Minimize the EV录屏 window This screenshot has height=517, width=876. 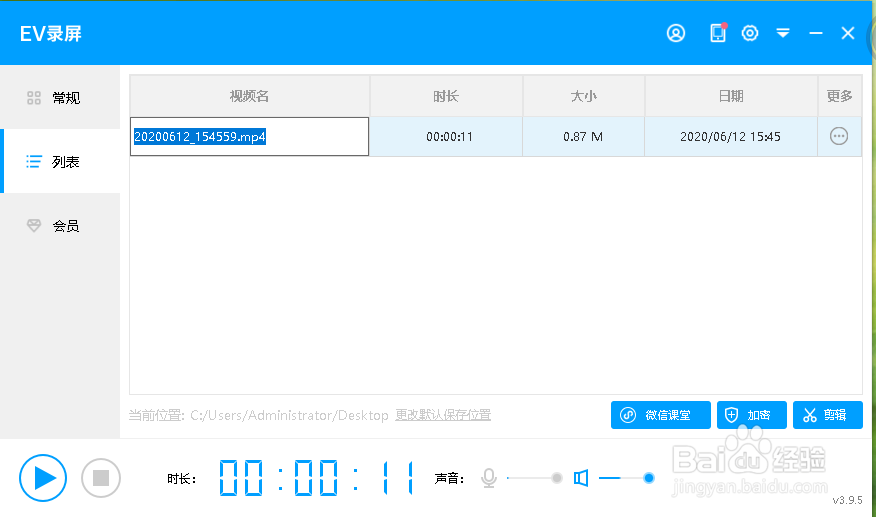click(x=816, y=34)
